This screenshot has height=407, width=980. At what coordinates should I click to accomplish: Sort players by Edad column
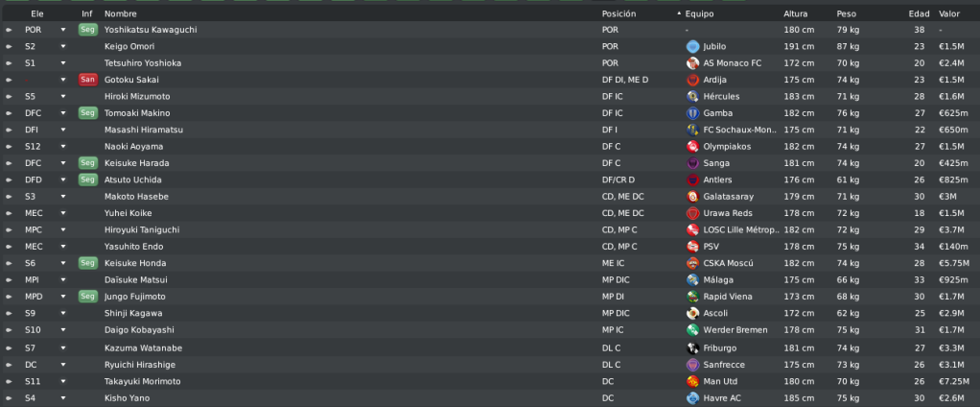coord(919,13)
